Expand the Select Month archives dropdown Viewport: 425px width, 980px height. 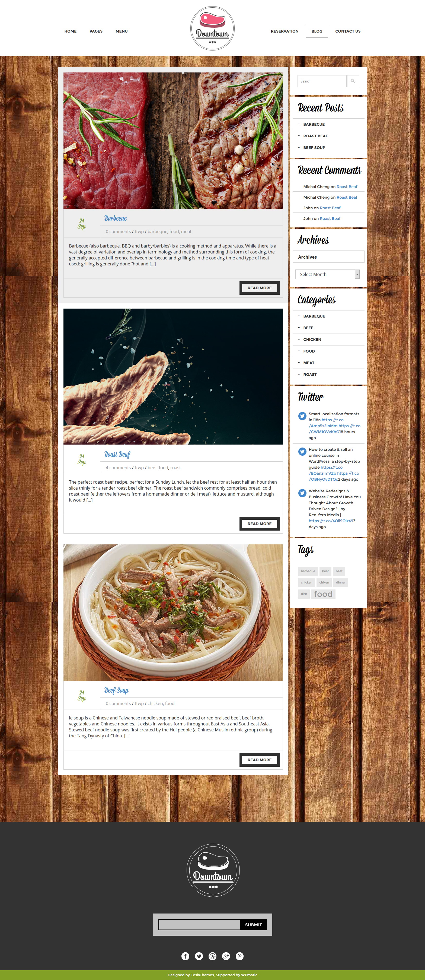[327, 274]
